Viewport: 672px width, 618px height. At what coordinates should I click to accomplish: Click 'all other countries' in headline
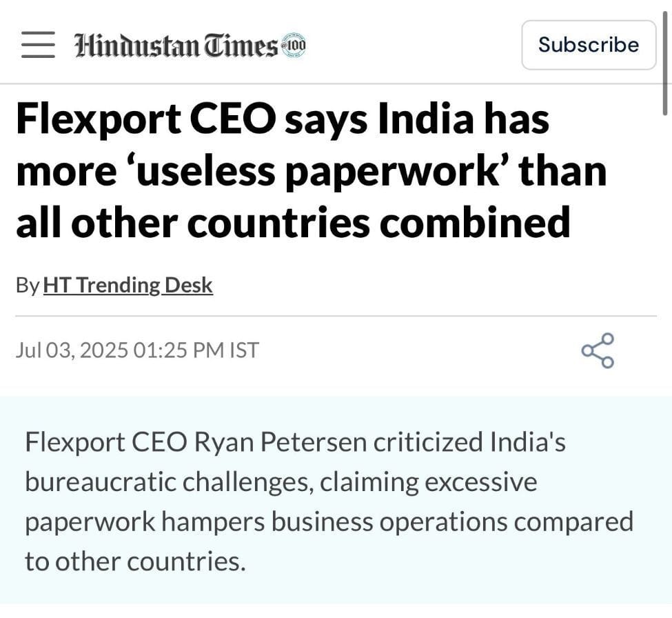(x=193, y=222)
